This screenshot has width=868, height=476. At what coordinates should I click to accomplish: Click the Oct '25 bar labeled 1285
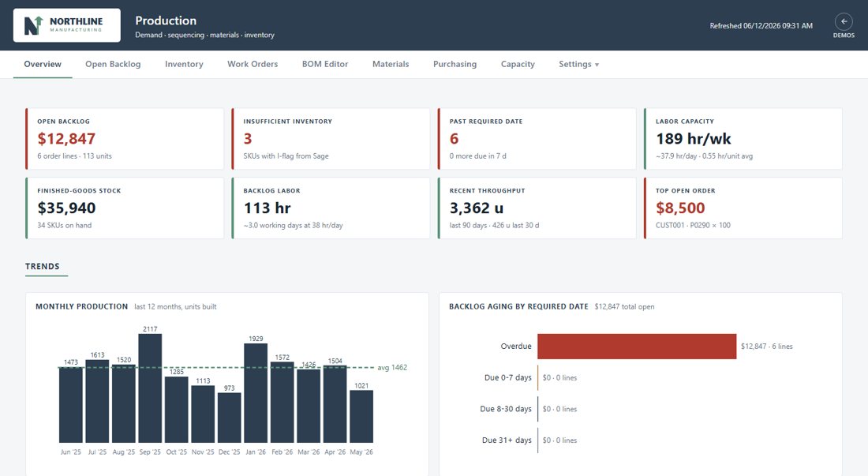pyautogui.click(x=177, y=410)
